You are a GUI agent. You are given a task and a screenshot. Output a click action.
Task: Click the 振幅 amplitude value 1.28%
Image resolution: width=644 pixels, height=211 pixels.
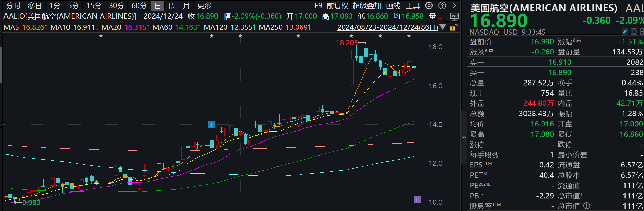(x=632, y=114)
